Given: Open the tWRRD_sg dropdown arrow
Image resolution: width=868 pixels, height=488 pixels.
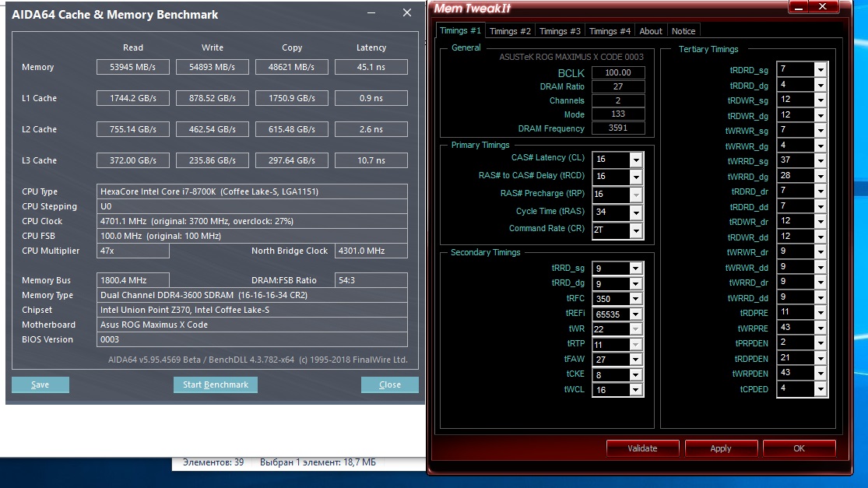Looking at the screenshot, I should click(821, 160).
